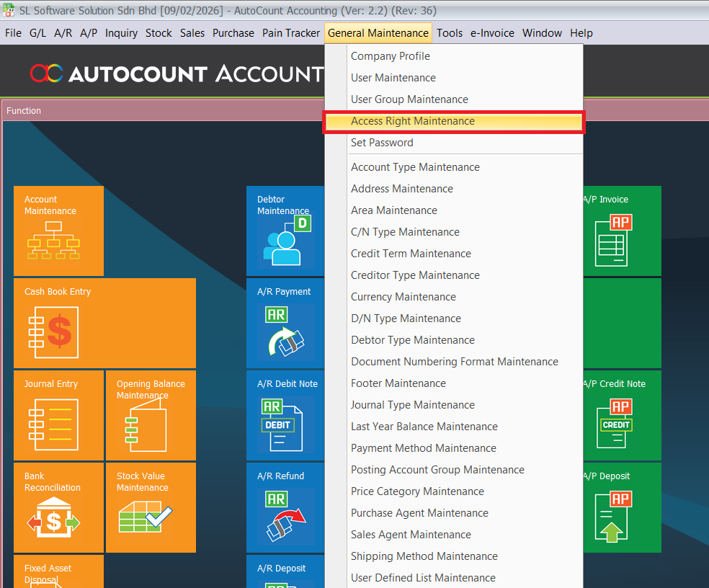The image size is (709, 588).
Task: Open the A/R Payment tile
Action: tap(285, 323)
